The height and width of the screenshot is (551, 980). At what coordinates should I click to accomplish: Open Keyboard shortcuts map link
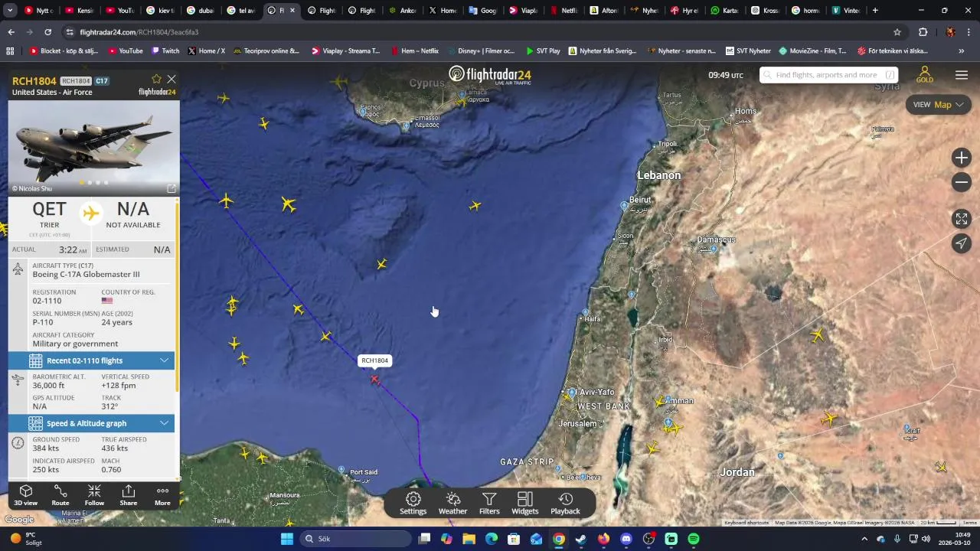(x=746, y=523)
